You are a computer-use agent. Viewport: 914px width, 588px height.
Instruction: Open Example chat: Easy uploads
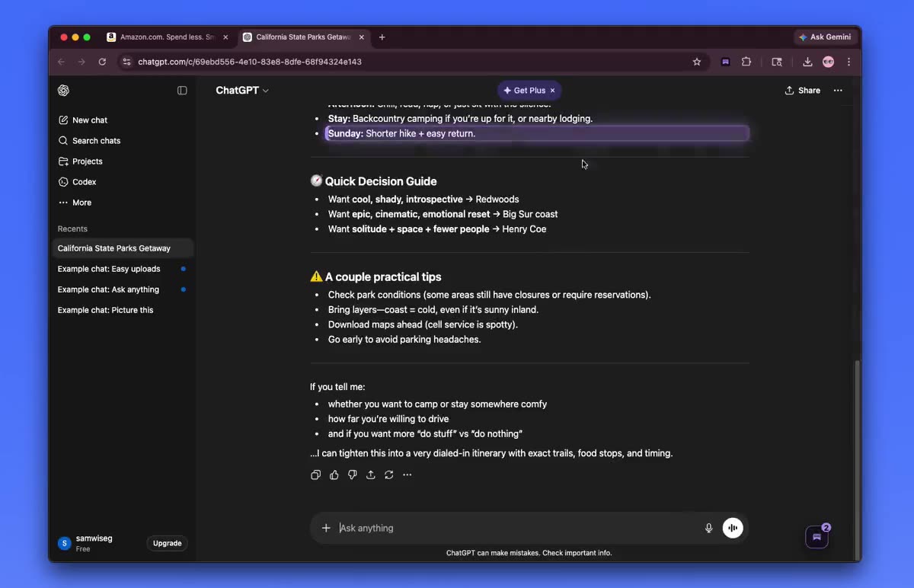point(123,269)
